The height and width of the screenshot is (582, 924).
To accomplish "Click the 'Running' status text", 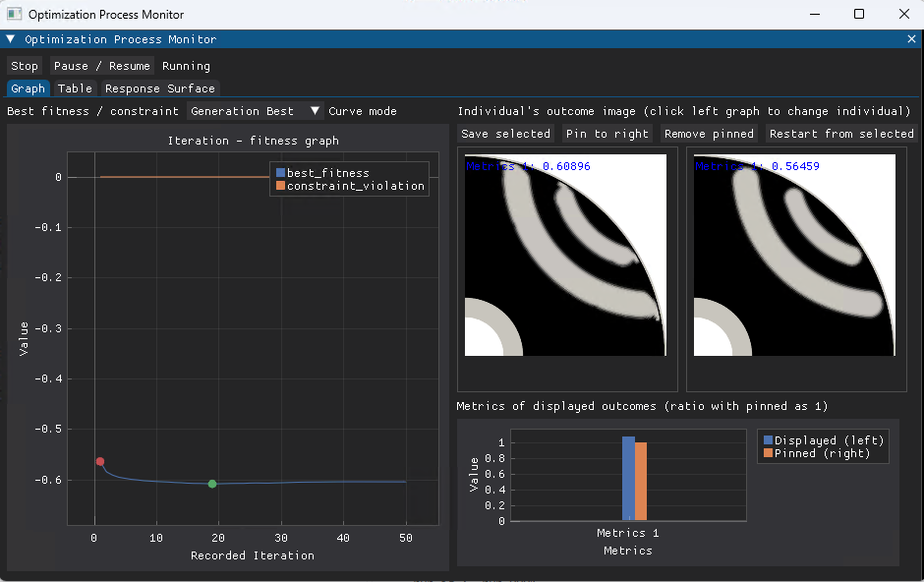I will coord(186,66).
